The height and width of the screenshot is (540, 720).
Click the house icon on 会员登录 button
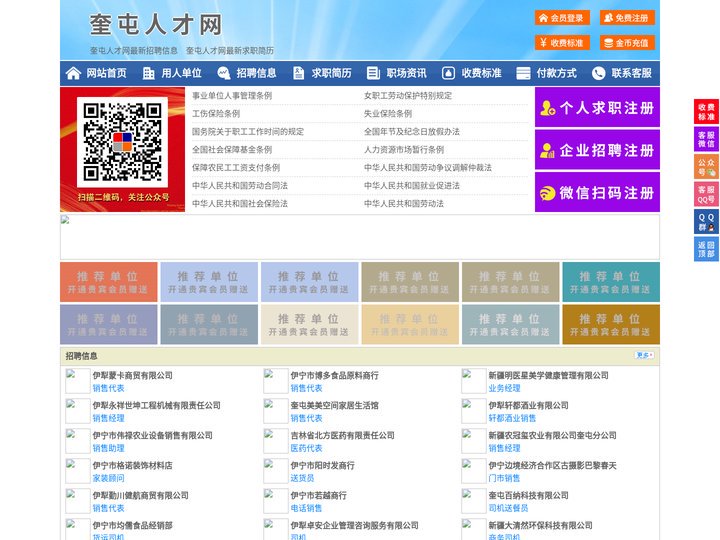(543, 18)
